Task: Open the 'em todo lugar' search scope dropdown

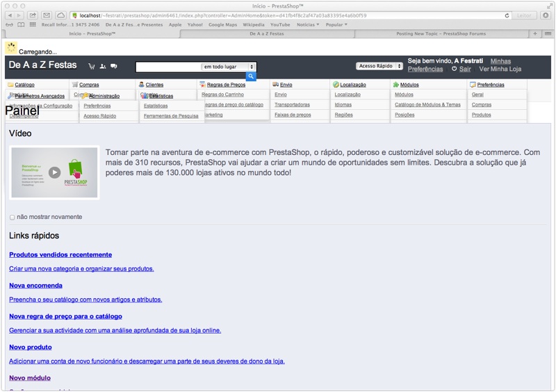Action: (229, 67)
